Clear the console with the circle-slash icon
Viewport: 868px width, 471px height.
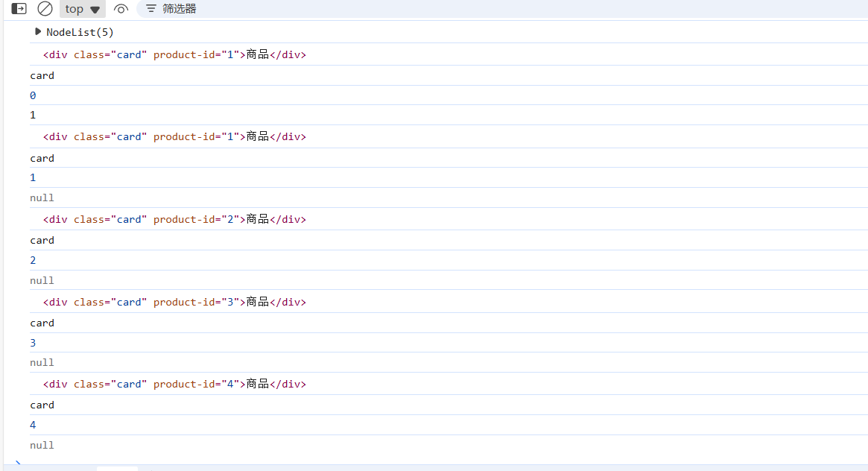(x=45, y=9)
